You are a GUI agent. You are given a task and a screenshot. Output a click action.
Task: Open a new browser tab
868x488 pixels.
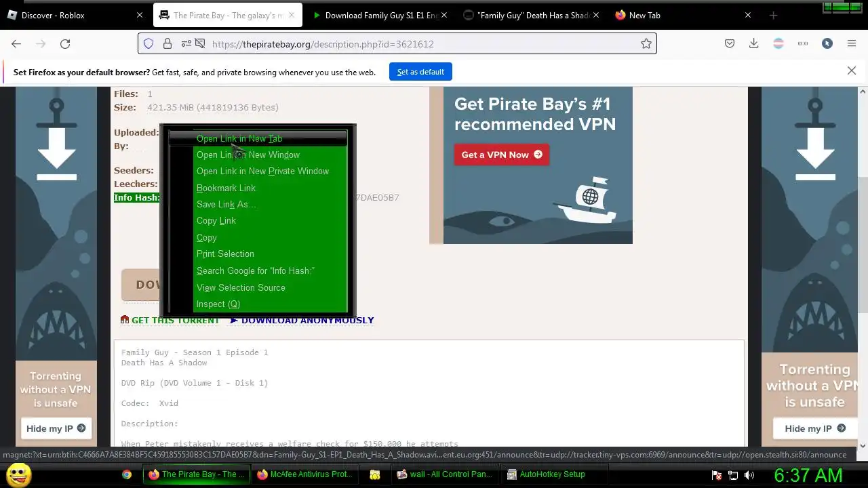click(773, 15)
